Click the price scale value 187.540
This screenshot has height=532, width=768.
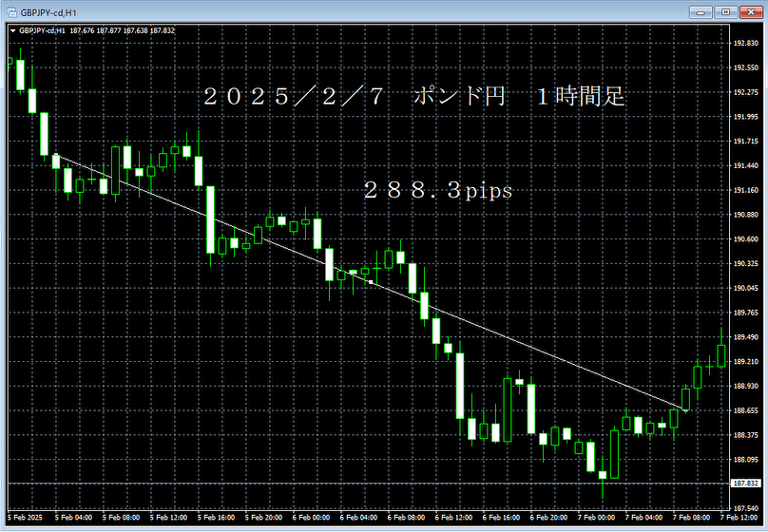745,508
